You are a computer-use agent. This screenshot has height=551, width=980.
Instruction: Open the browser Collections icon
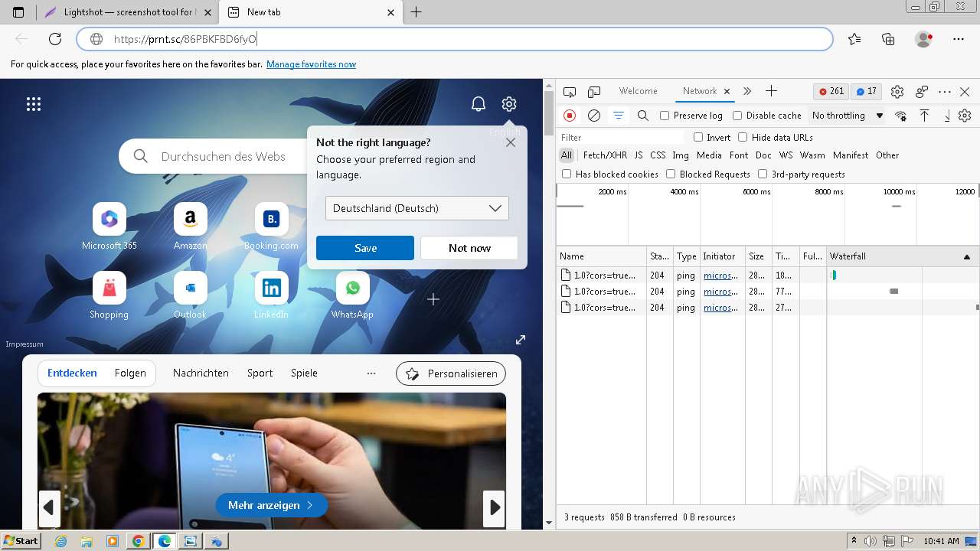(888, 39)
